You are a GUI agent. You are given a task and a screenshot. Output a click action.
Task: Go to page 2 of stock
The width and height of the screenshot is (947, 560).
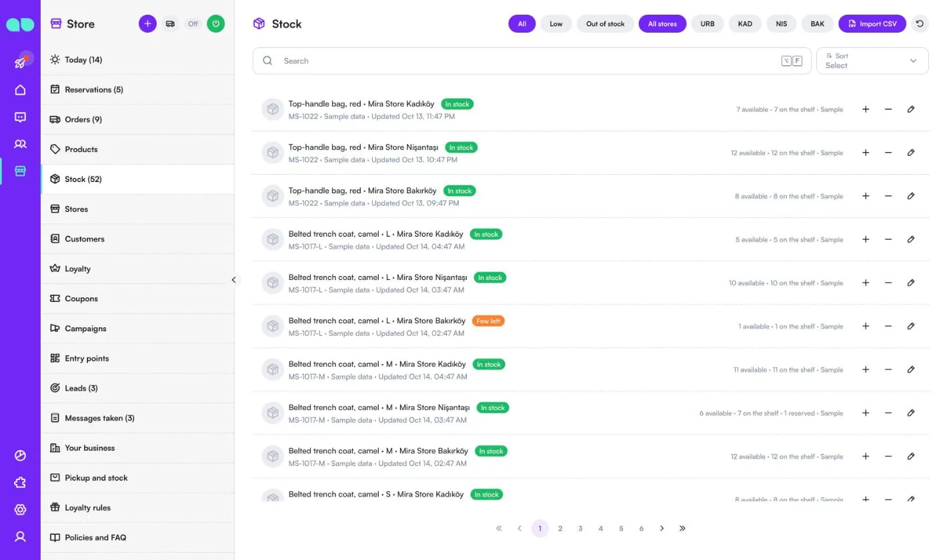click(560, 529)
